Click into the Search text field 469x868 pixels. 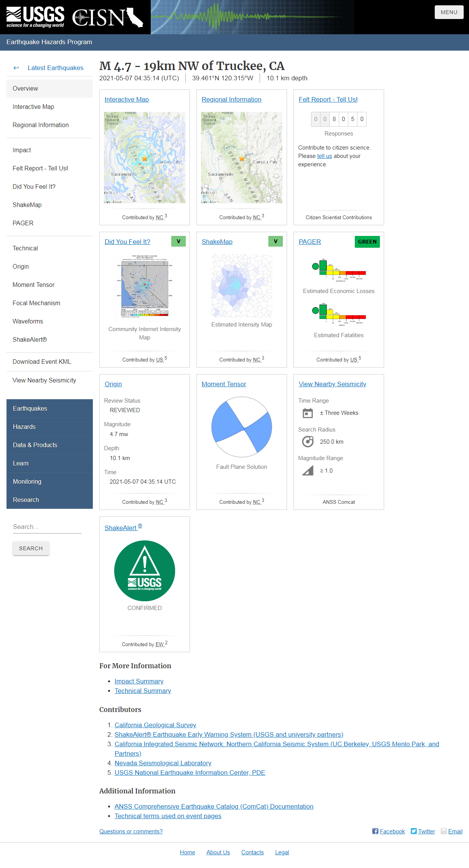tap(47, 527)
